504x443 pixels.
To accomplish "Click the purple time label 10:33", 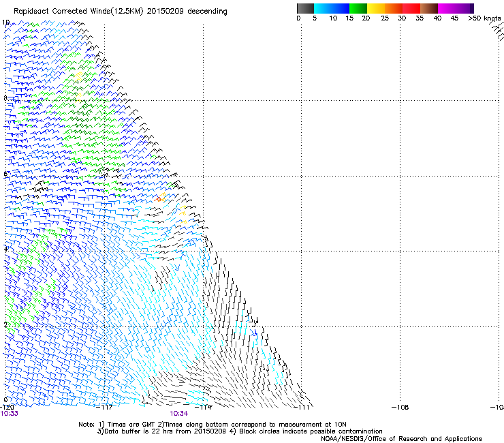I will pyautogui.click(x=10, y=414).
